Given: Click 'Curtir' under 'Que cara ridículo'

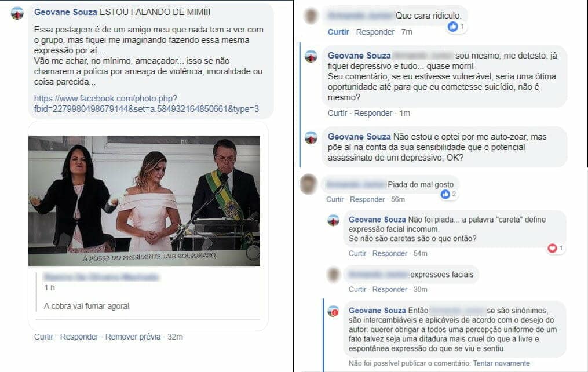Looking at the screenshot, I should (338, 32).
